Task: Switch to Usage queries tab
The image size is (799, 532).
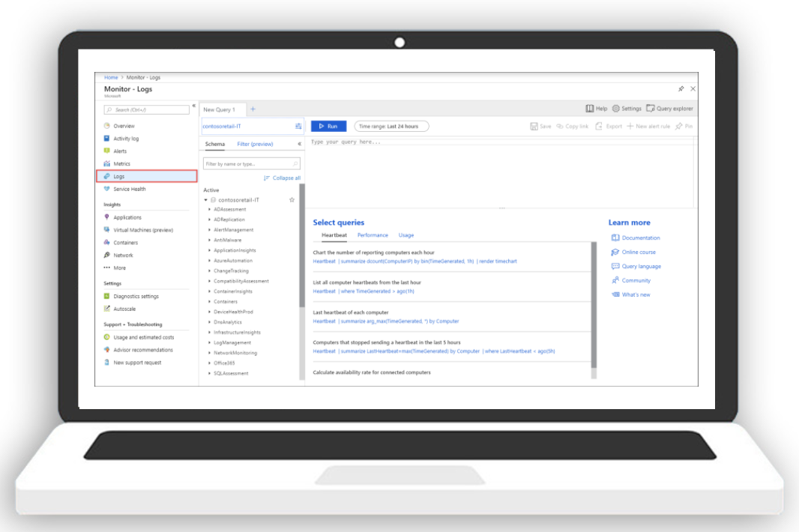Action: coord(406,235)
